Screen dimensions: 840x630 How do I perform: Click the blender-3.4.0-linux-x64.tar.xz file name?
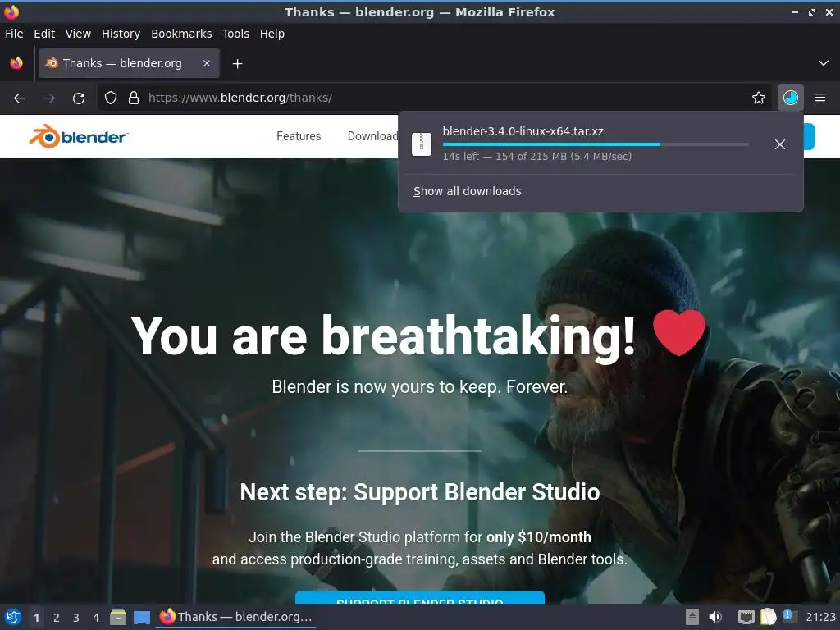(523, 131)
